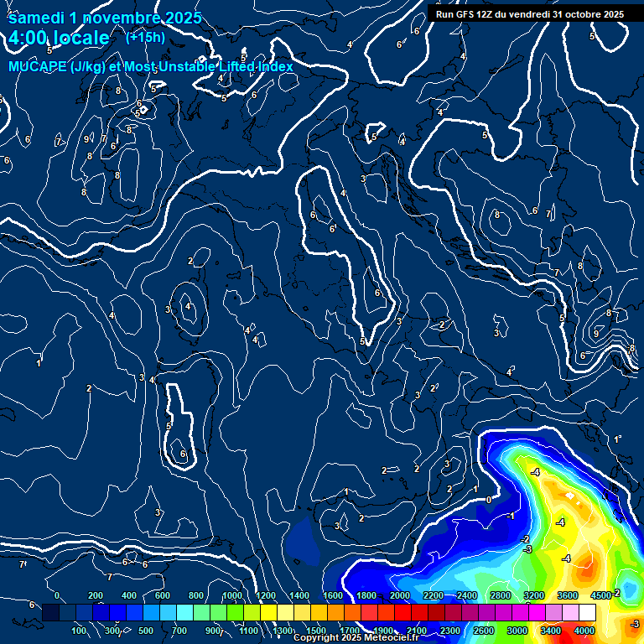Pick the darkest navy swatch at legend's left end
The width and height of the screenshot is (644, 644).
[50, 613]
